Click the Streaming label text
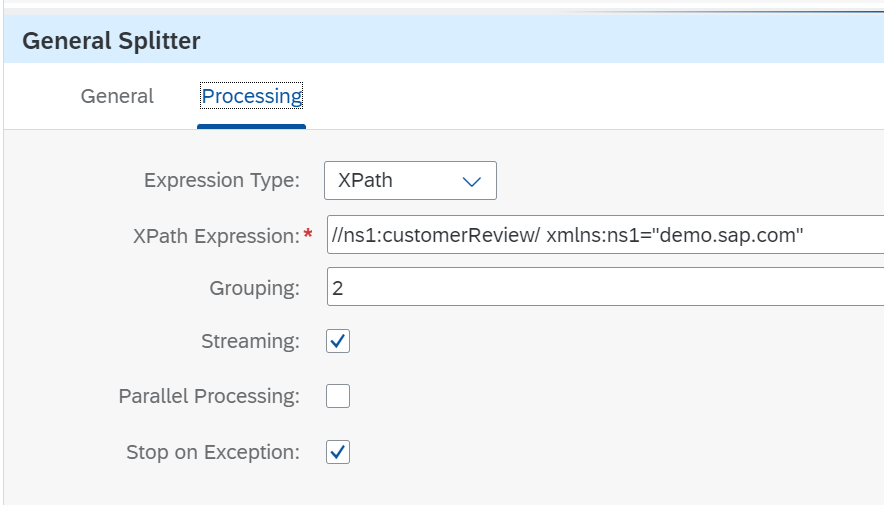 click(250, 341)
